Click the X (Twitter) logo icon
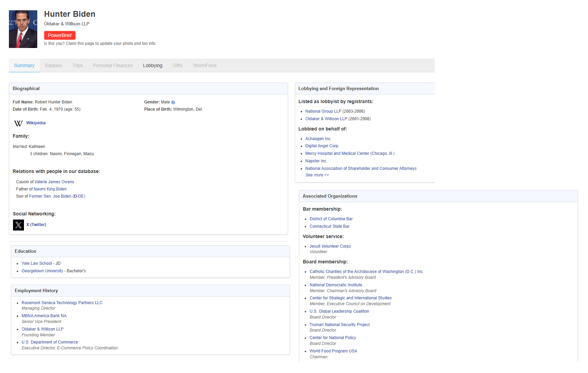Image resolution: width=588 pixels, height=373 pixels. 18,225
